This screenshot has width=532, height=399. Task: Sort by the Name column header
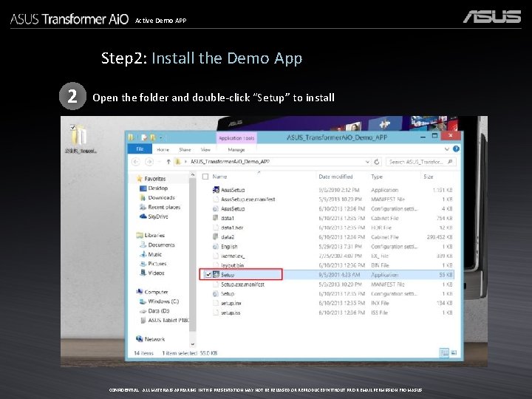click(x=219, y=177)
